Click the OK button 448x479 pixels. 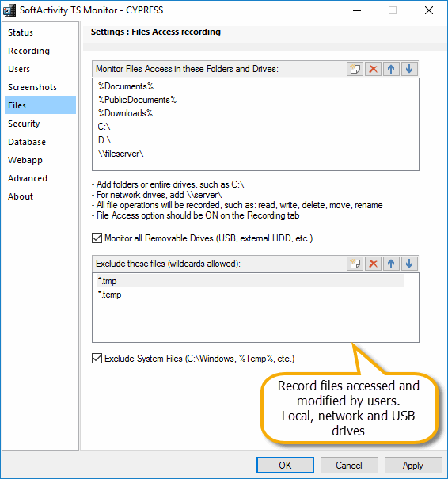pyautogui.click(x=285, y=466)
